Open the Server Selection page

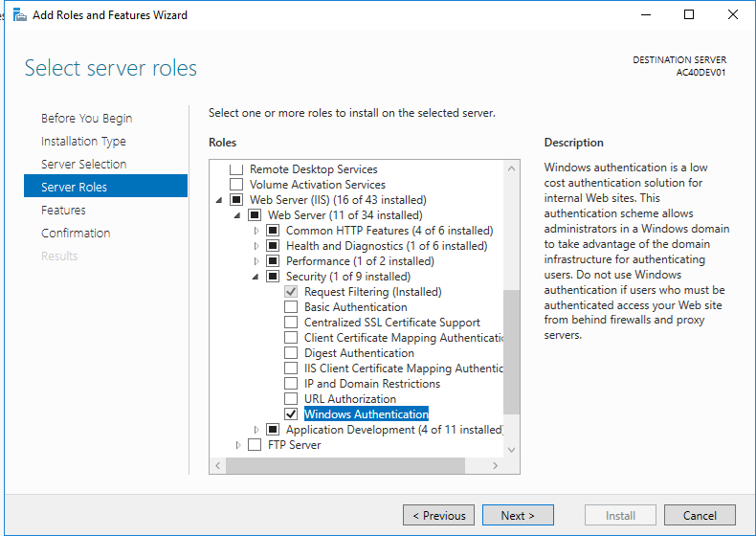point(83,165)
